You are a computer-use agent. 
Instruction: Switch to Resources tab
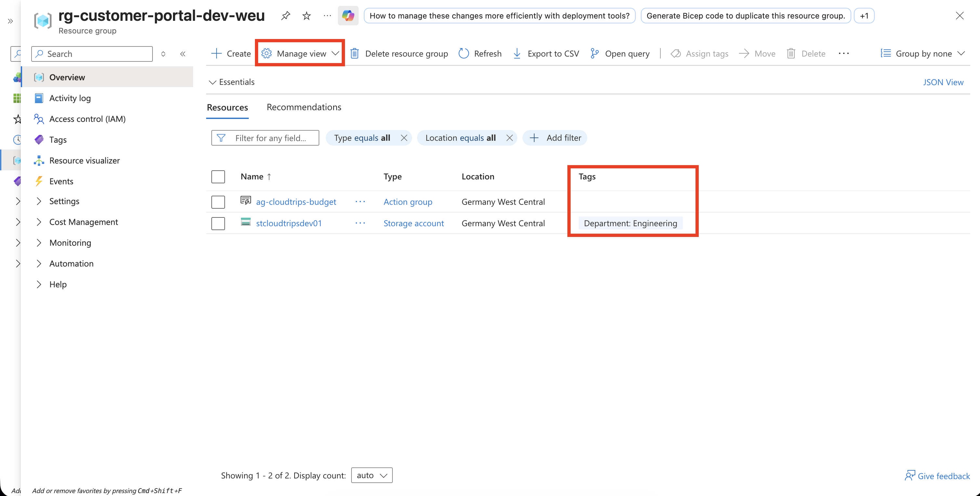(227, 108)
